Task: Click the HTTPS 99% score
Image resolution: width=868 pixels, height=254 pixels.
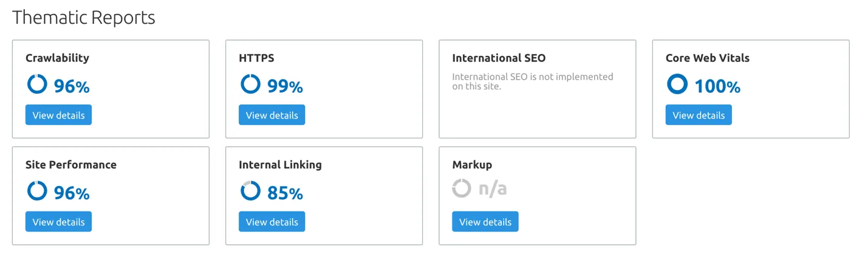Action: click(285, 87)
